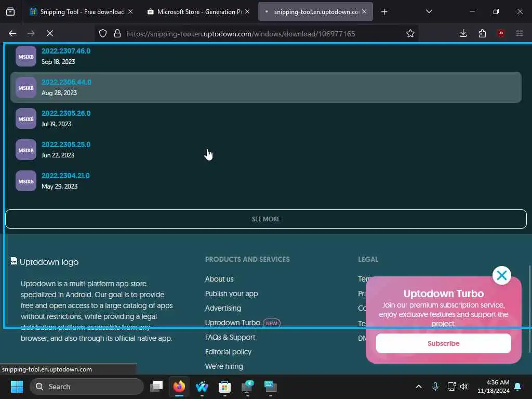Open version 2022.2305.26.0 link
532x399 pixels.
(66, 113)
